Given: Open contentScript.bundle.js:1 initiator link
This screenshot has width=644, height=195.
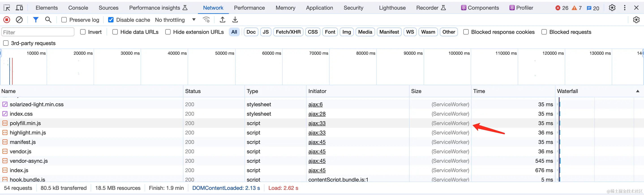Looking at the screenshot, I should point(338,180).
